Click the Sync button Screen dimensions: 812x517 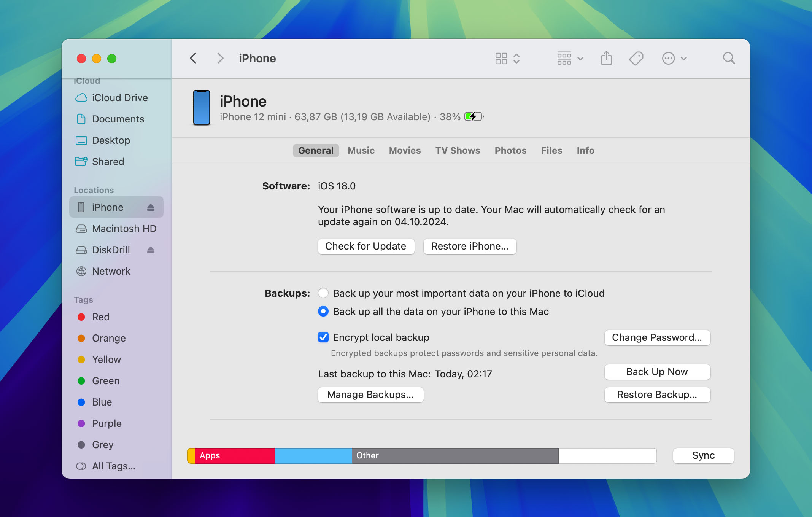tap(703, 456)
